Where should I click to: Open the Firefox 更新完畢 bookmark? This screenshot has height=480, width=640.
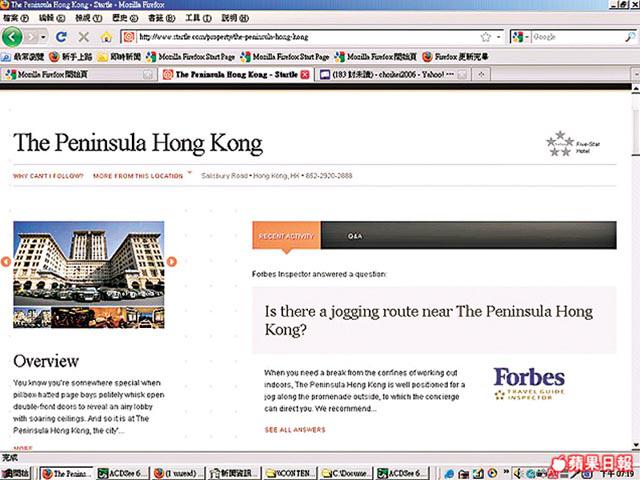[455, 57]
